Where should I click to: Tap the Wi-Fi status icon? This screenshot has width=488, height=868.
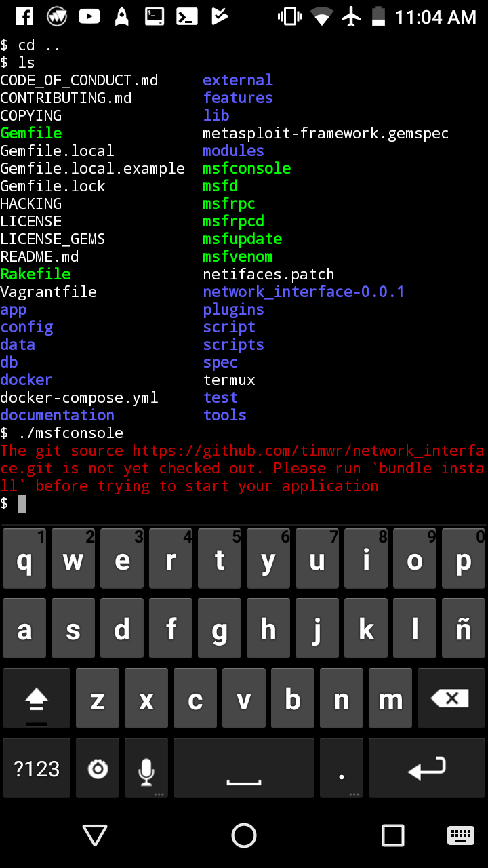pyautogui.click(x=323, y=16)
